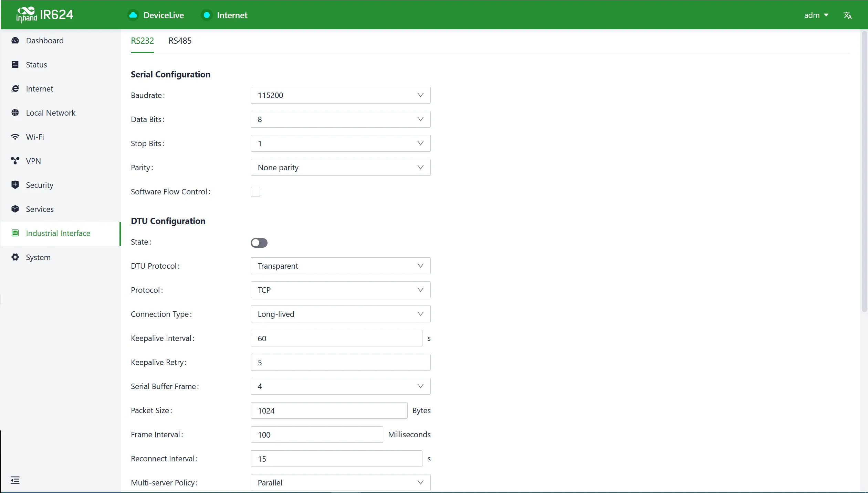Click the page vertical scrollbar

[864, 172]
